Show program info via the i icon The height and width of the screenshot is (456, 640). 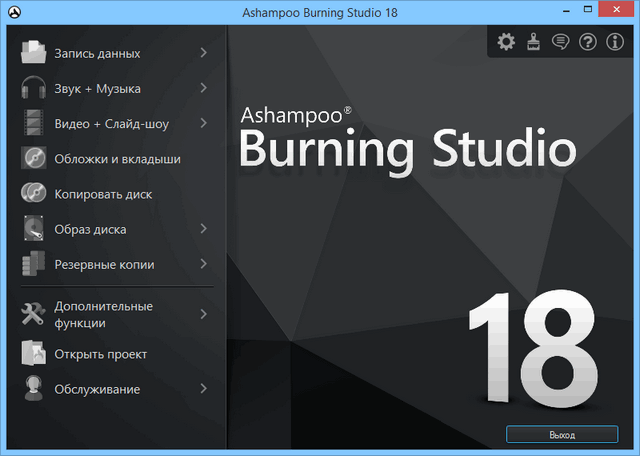pyautogui.click(x=615, y=41)
